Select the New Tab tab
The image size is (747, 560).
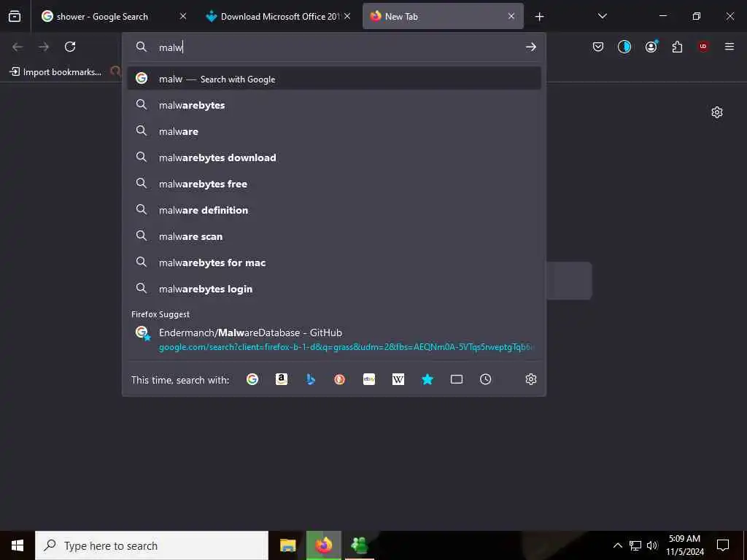tap(443, 17)
